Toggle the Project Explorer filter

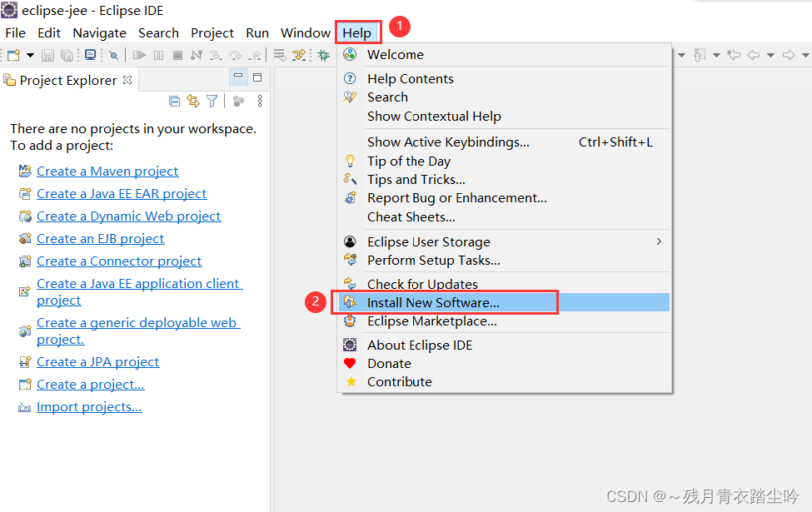[x=212, y=101]
